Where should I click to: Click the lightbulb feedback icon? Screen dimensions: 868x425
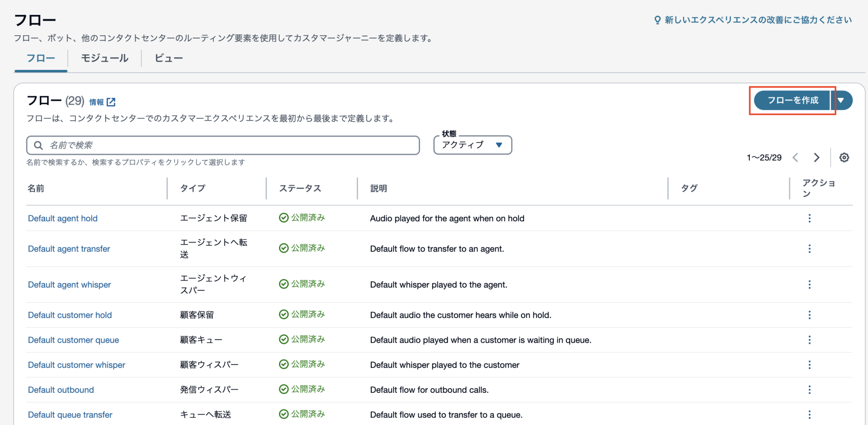657,20
